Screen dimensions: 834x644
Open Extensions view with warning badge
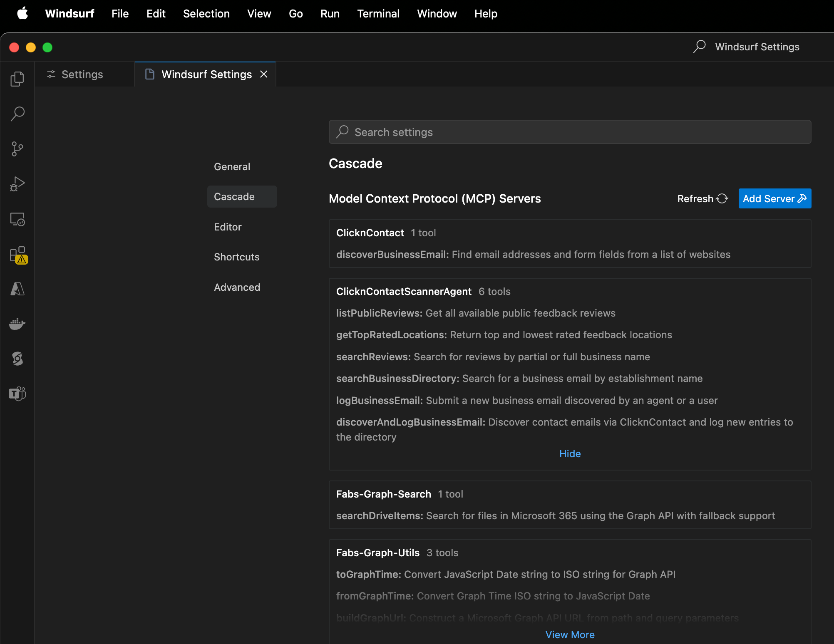click(x=18, y=255)
